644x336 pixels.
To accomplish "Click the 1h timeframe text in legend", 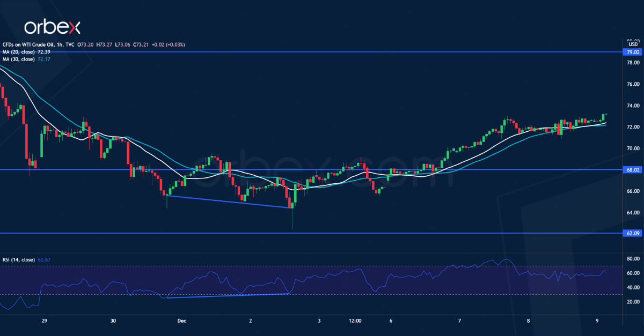I will tap(59, 44).
